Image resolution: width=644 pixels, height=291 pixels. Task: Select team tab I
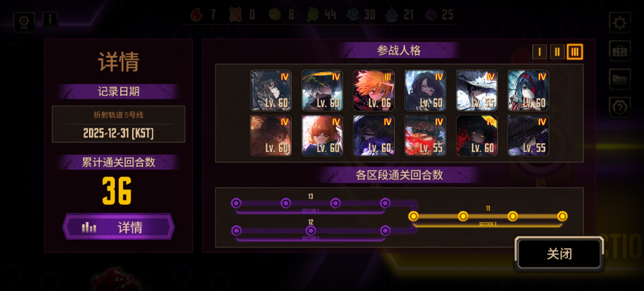click(x=539, y=52)
